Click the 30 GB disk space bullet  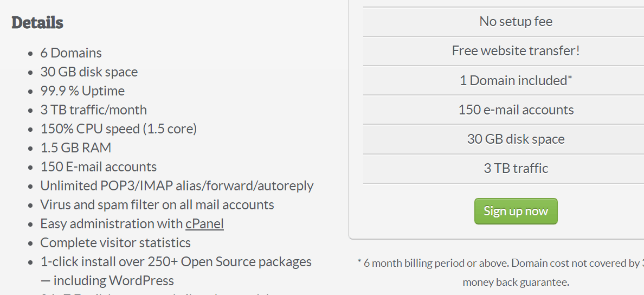(89, 72)
